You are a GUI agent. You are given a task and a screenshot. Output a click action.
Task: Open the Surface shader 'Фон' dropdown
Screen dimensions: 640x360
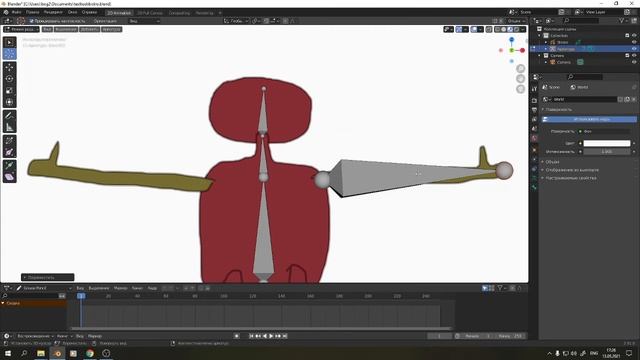[x=607, y=131]
